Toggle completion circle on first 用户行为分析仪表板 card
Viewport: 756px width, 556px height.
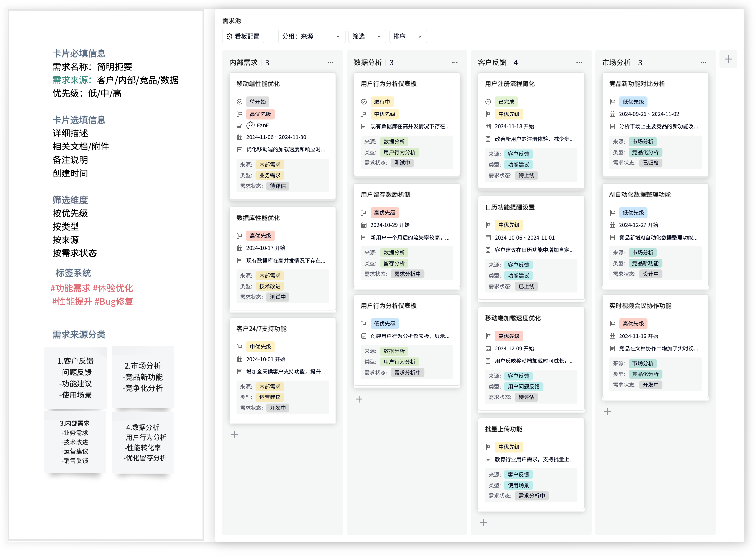(364, 102)
